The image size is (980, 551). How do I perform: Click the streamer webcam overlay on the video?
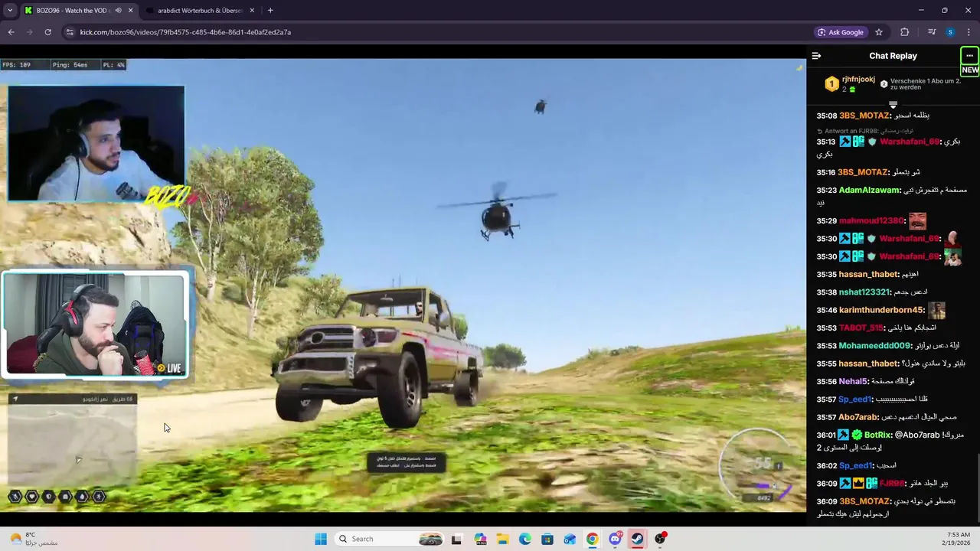tap(96, 144)
